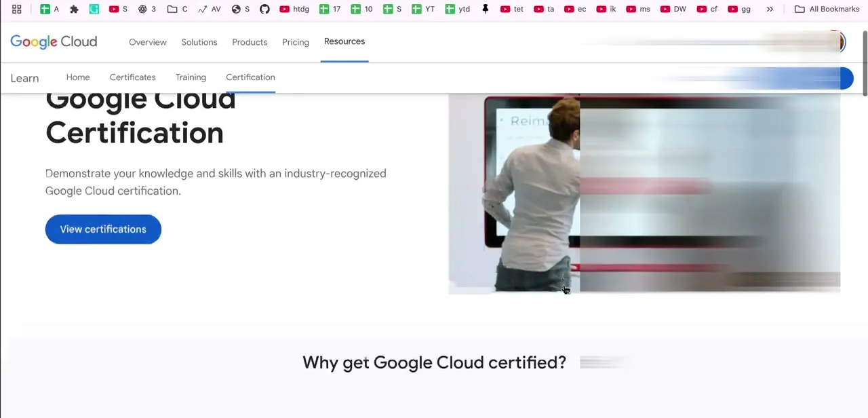Screen dimensions: 868x418
Task: Open the bookmark folder labeled C
Action: click(x=178, y=9)
